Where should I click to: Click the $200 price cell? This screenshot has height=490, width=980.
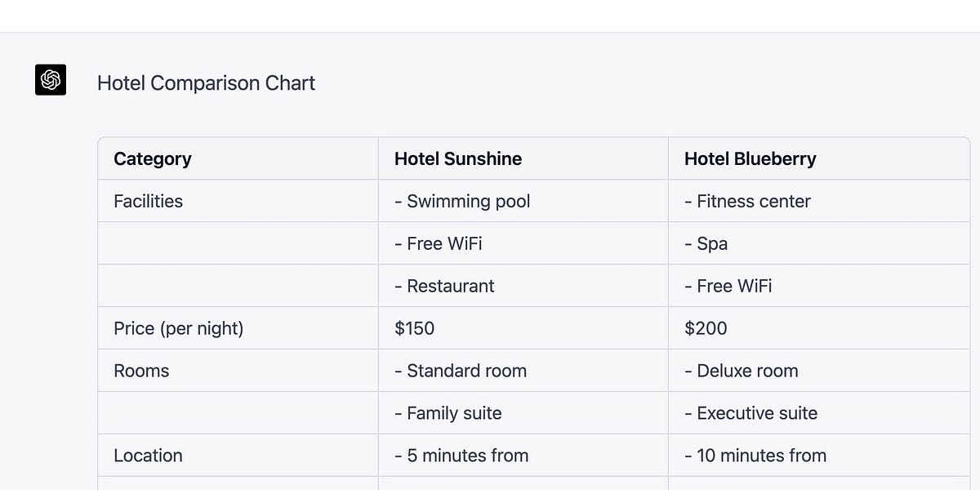[706, 328]
